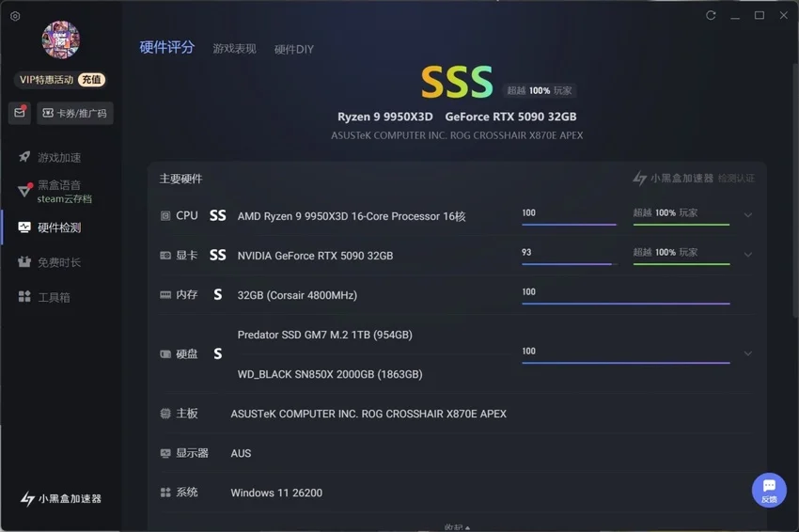Expand the CPU row chevron
The image size is (799, 532).
tap(747, 215)
